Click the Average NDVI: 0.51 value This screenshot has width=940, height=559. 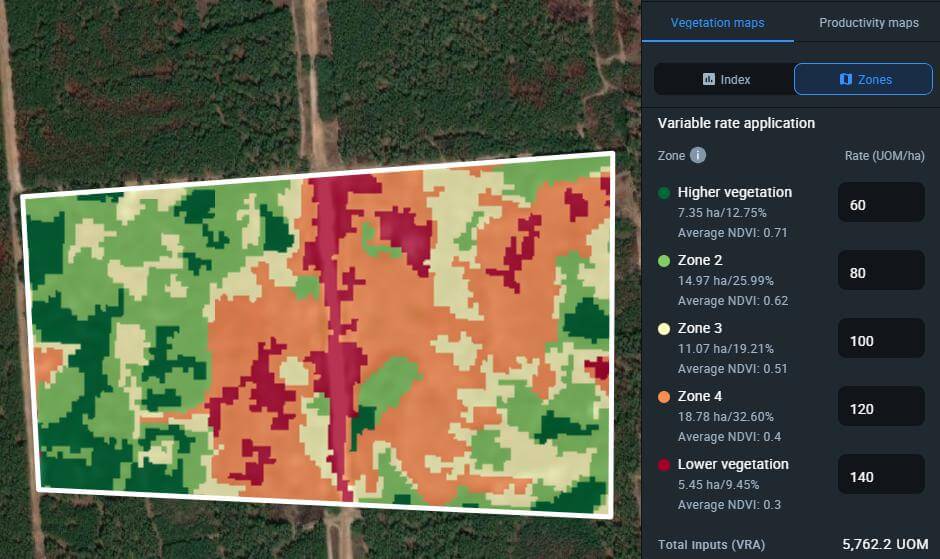(733, 368)
